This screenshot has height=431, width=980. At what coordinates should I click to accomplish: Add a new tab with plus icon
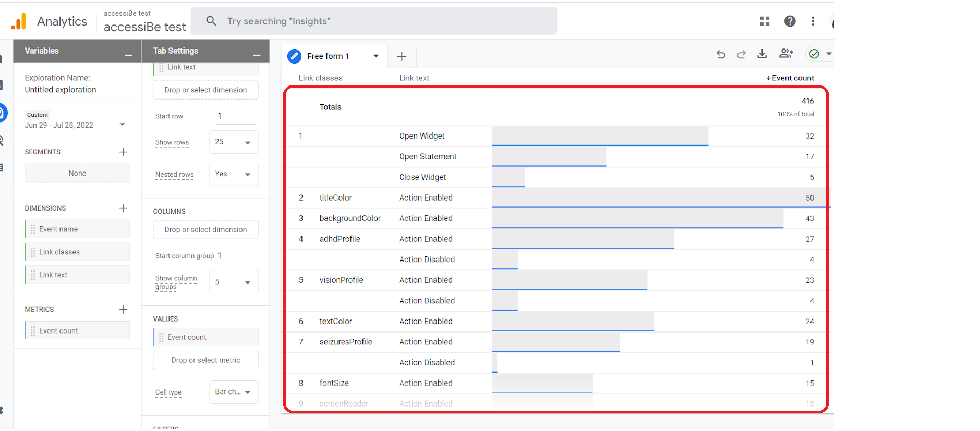[402, 56]
